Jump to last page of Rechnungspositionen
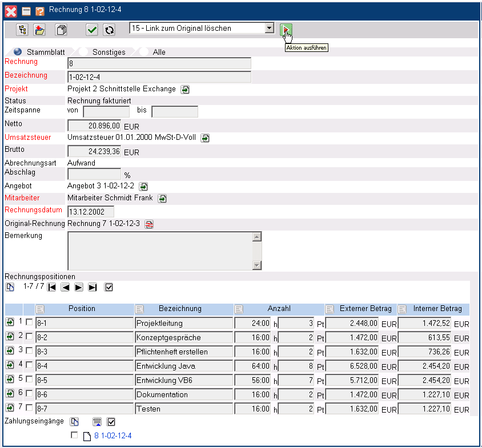 click(93, 287)
